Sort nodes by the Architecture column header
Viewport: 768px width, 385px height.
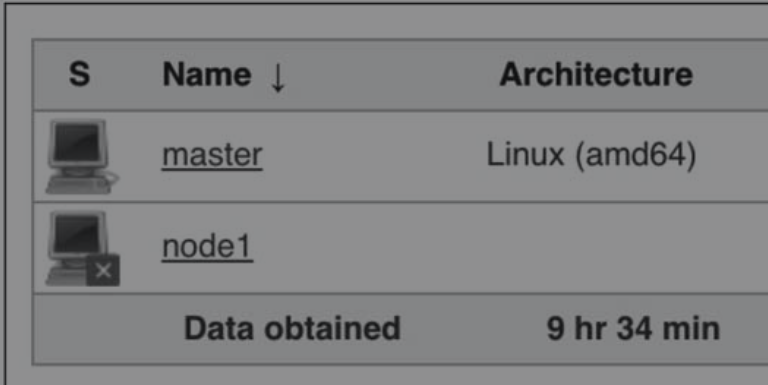(596, 74)
